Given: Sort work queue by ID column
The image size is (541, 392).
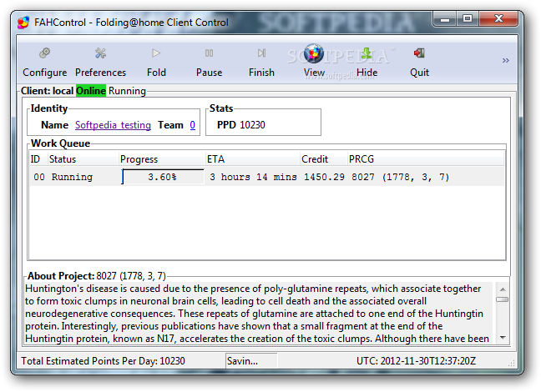Looking at the screenshot, I should coord(38,159).
